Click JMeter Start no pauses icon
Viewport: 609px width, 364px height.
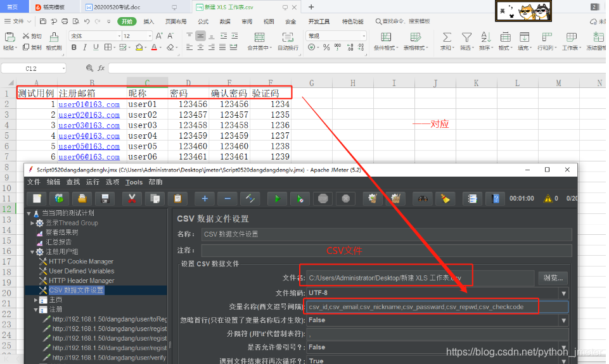(300, 199)
